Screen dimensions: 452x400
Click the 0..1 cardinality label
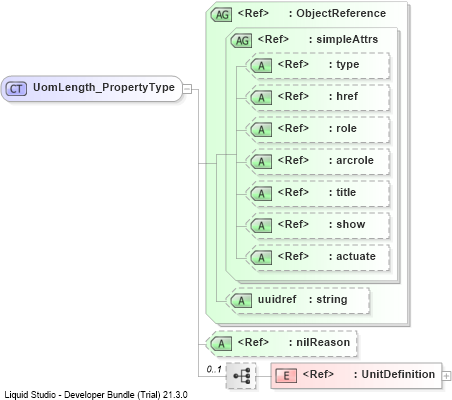214,369
